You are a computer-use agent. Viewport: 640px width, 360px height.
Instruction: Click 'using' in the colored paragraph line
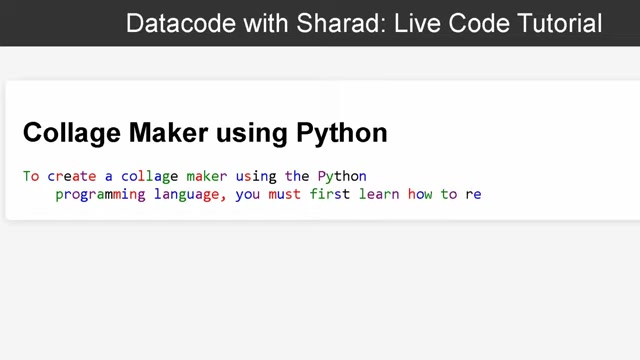[256, 177]
